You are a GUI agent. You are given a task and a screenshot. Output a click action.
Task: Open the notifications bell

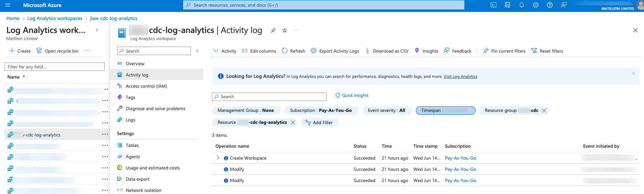pos(522,5)
